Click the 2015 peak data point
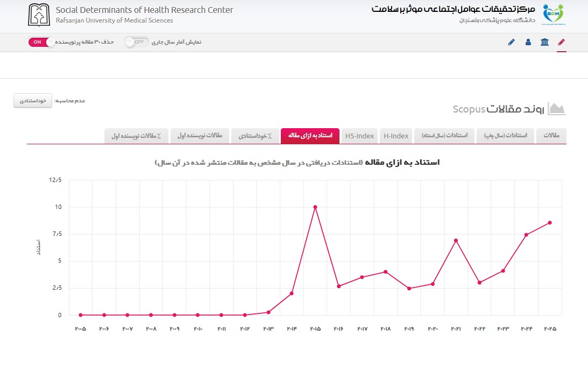The height and width of the screenshot is (371, 588). [x=315, y=207]
